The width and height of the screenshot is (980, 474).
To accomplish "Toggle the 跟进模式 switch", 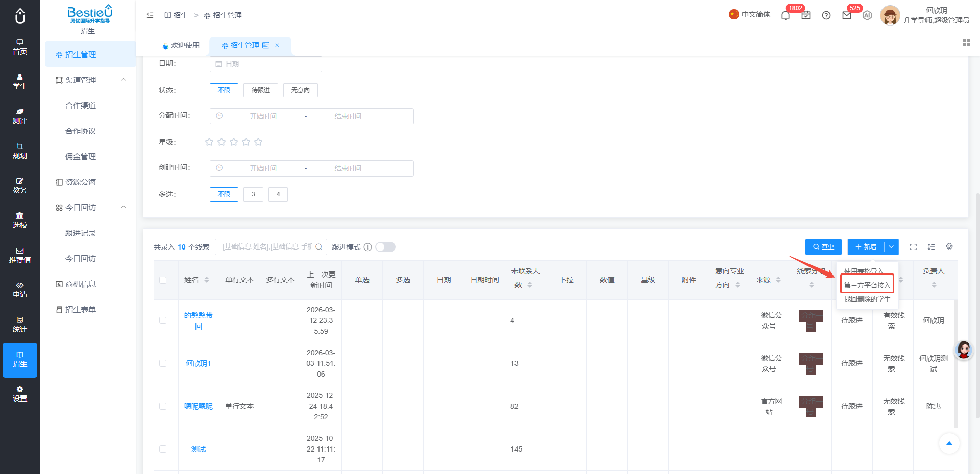I will pos(385,247).
